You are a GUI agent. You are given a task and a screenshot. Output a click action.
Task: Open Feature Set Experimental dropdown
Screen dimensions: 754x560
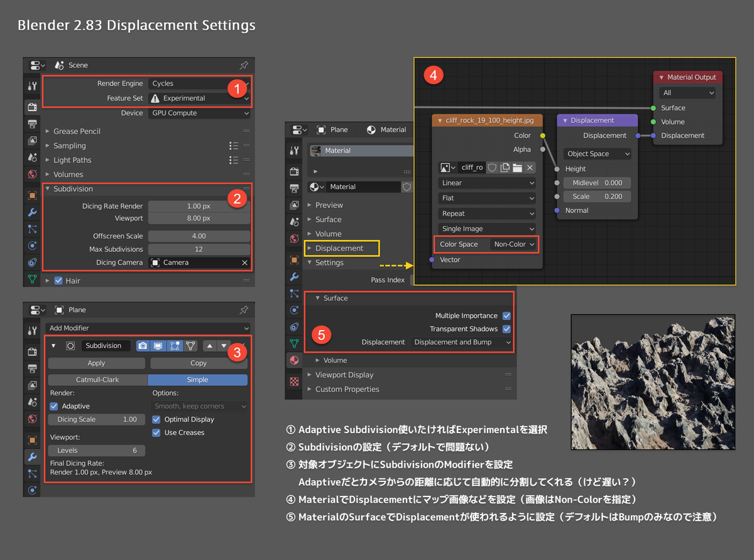199,98
